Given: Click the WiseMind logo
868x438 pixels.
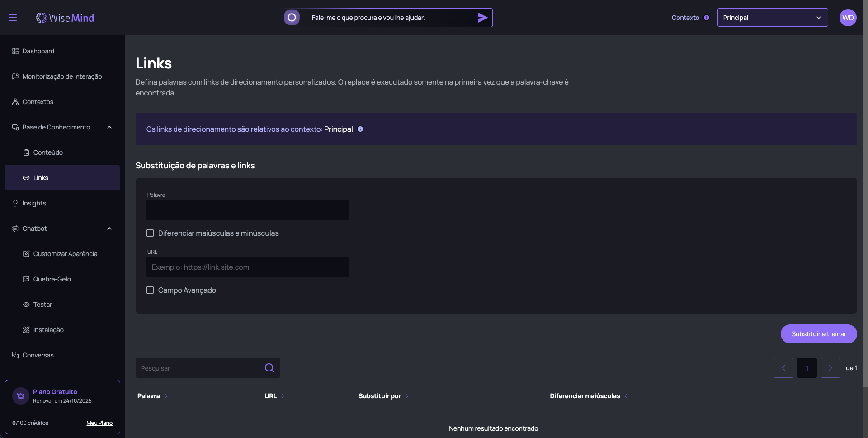Looking at the screenshot, I should 65,18.
